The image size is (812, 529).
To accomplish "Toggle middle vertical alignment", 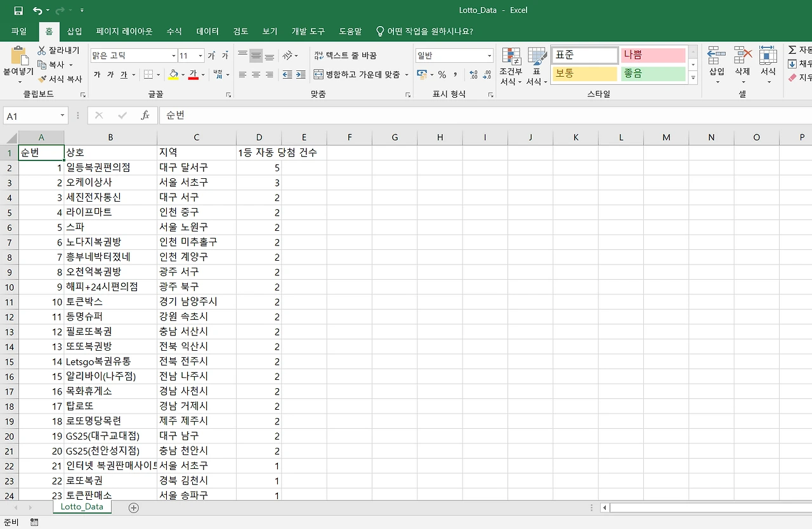I will click(256, 56).
